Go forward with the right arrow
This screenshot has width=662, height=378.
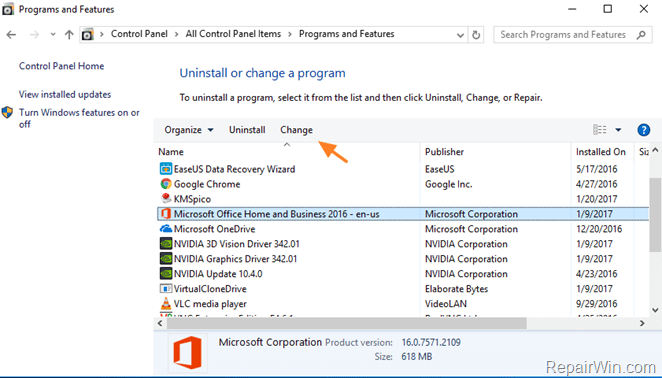[x=34, y=35]
